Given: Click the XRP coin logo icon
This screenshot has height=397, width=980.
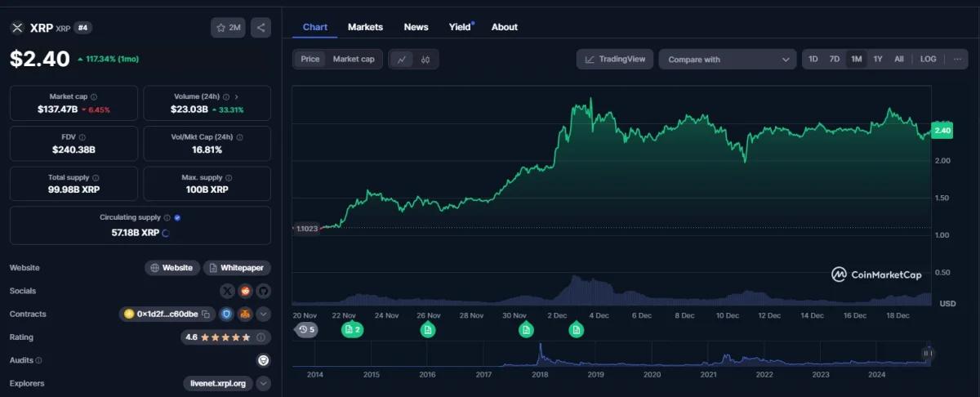Looking at the screenshot, I should tap(17, 28).
